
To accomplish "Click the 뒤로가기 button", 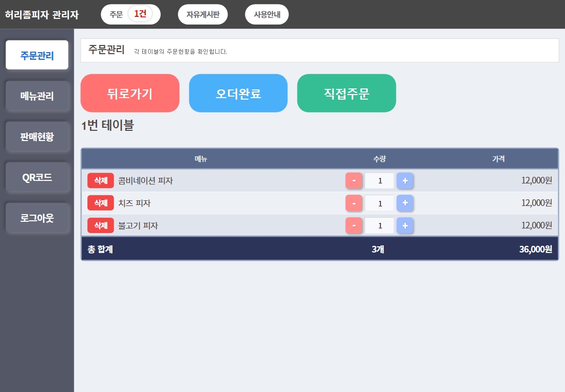I will 129,93.
